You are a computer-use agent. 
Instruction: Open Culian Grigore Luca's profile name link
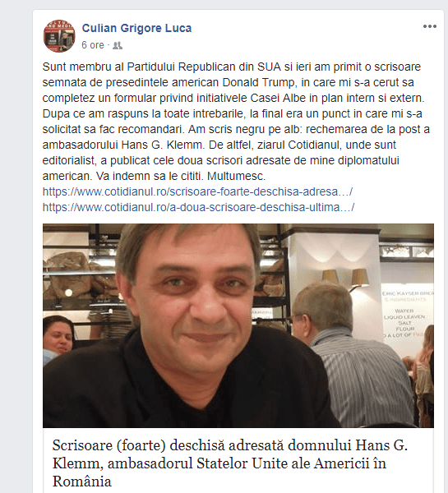click(x=136, y=28)
